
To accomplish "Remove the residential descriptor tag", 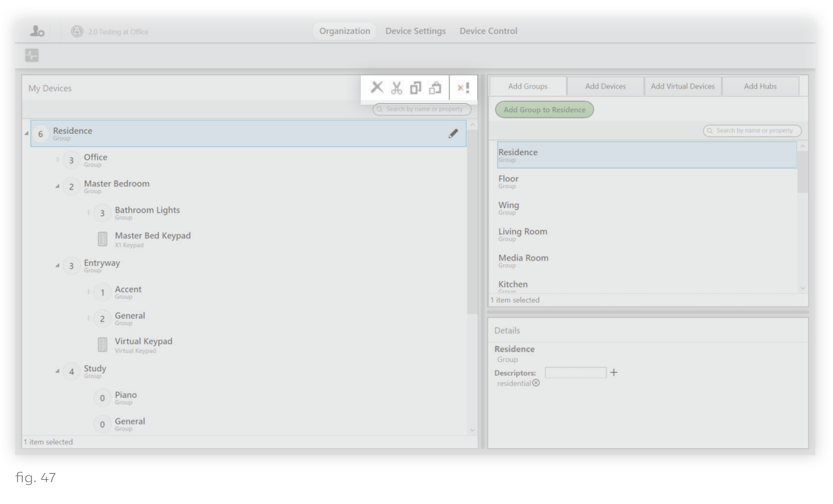I will [536, 383].
